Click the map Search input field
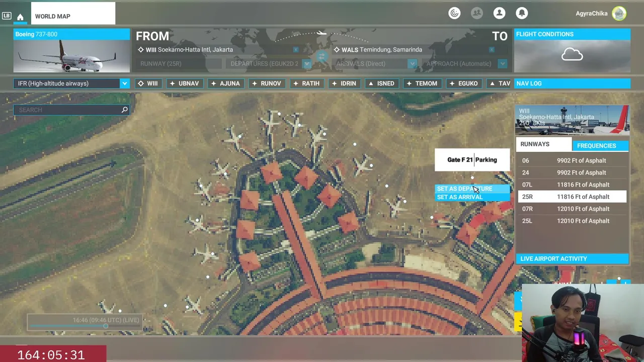 click(71, 110)
